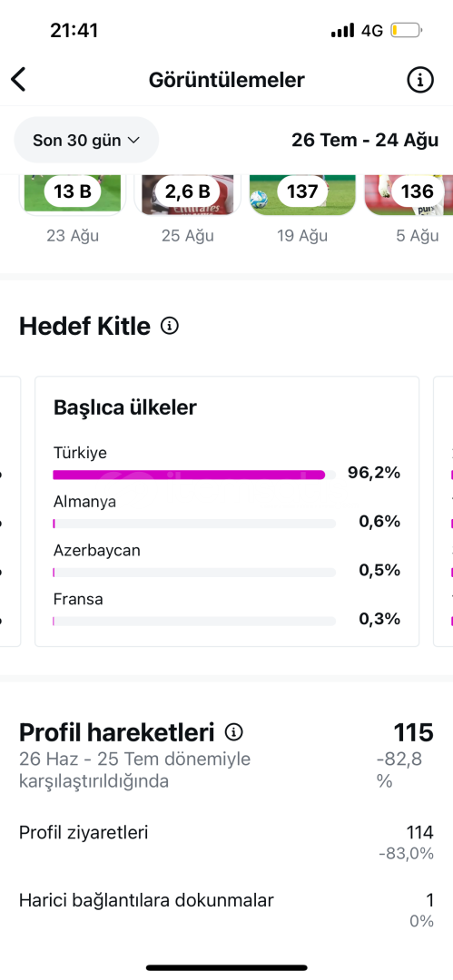
Task: Open post thumbnail with 2,6 B views
Action: (x=187, y=196)
